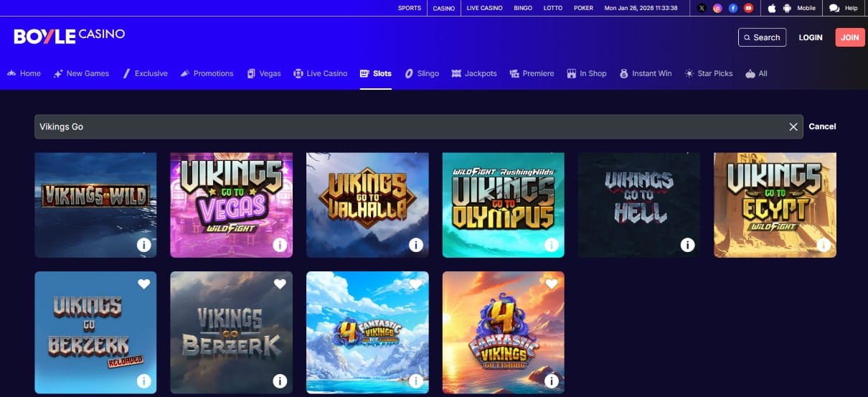This screenshot has height=397, width=868.
Task: Go to Home category
Action: click(x=24, y=73)
